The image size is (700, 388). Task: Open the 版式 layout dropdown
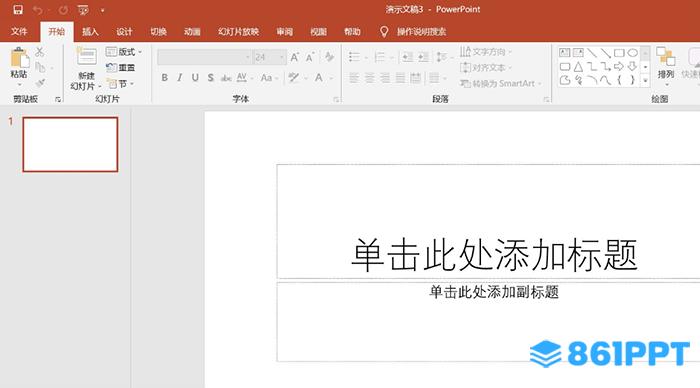click(x=124, y=52)
